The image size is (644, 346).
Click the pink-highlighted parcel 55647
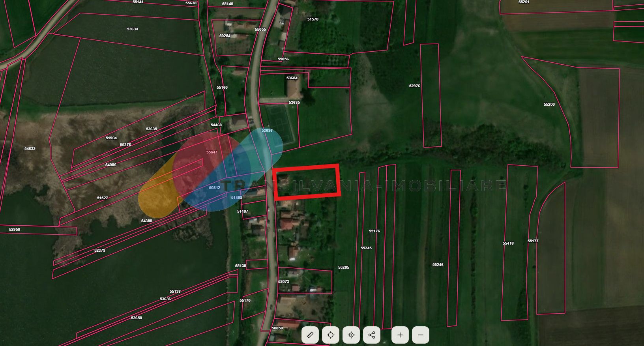(212, 152)
